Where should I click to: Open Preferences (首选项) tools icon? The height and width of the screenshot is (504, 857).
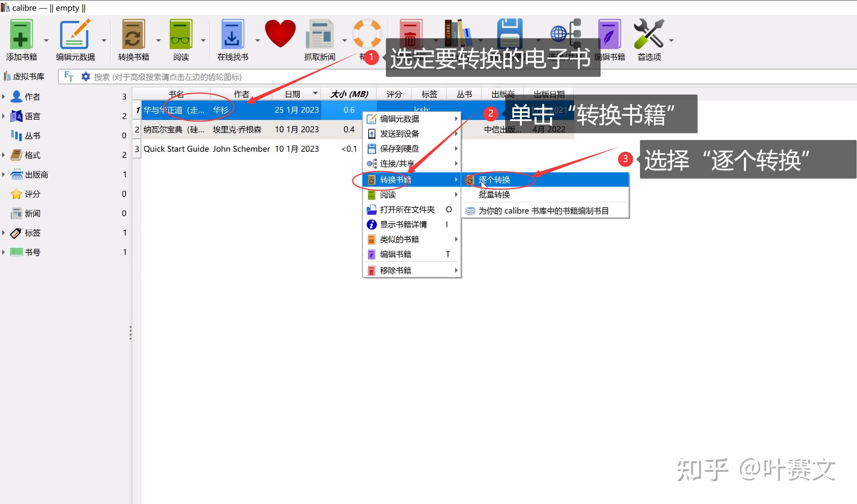point(649,33)
